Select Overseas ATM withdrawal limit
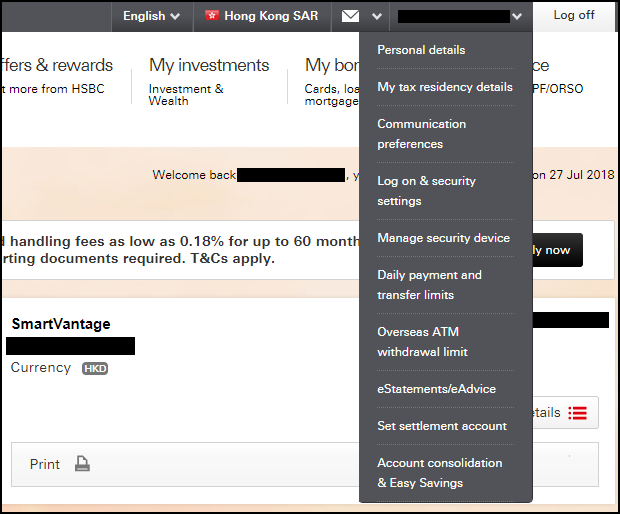The width and height of the screenshot is (620, 514). pyautogui.click(x=422, y=342)
